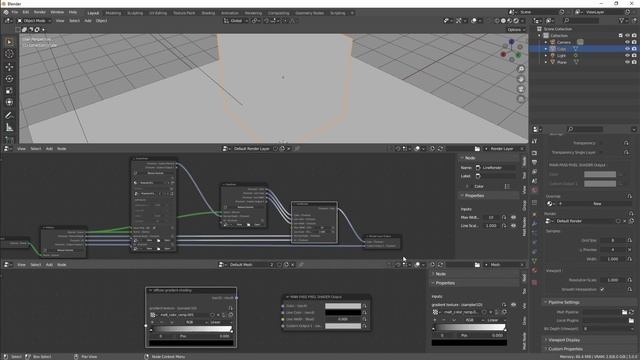The width and height of the screenshot is (640, 360).
Task: Hide the Cube object in outliner
Action: coord(627,49)
